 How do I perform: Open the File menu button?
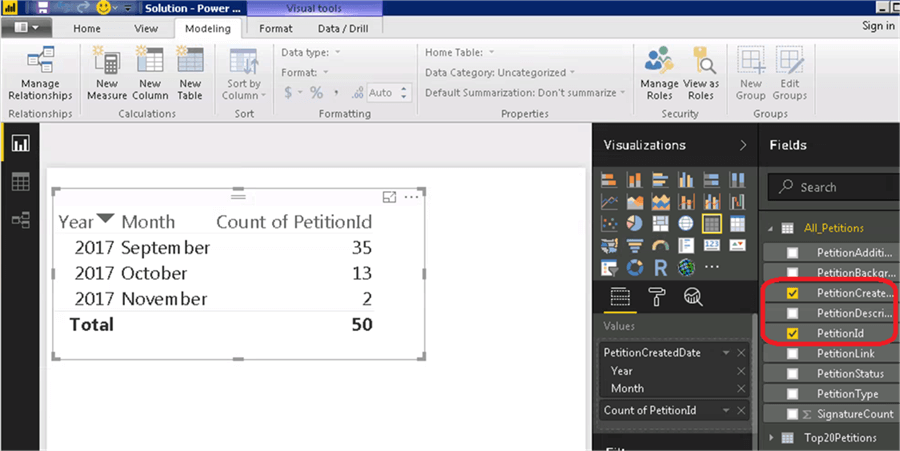pyautogui.click(x=26, y=28)
